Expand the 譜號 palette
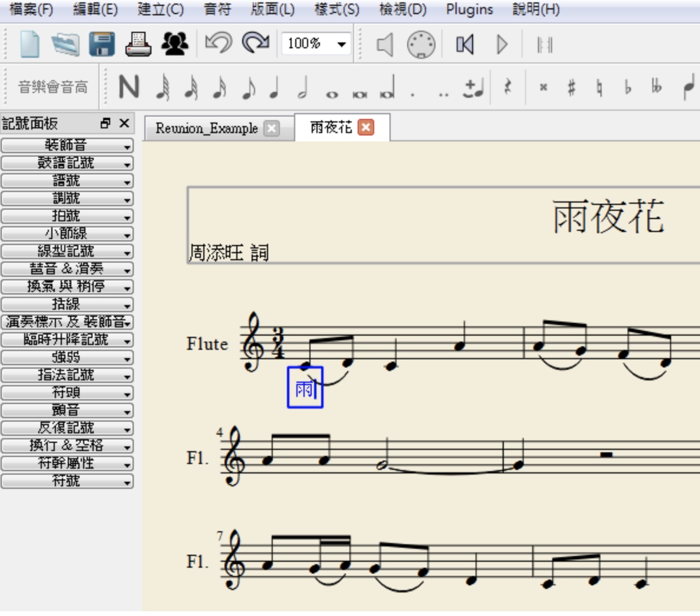The height and width of the screenshot is (616, 700). (x=67, y=181)
